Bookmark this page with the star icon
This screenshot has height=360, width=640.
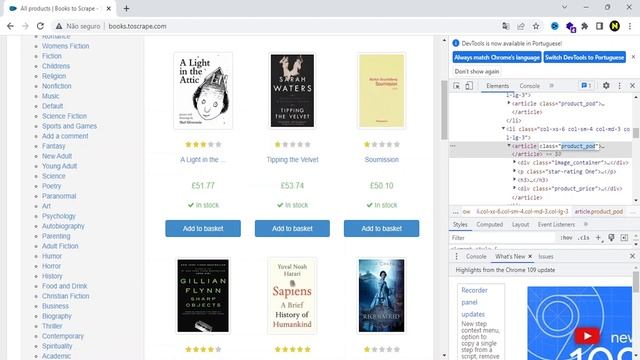click(536, 26)
